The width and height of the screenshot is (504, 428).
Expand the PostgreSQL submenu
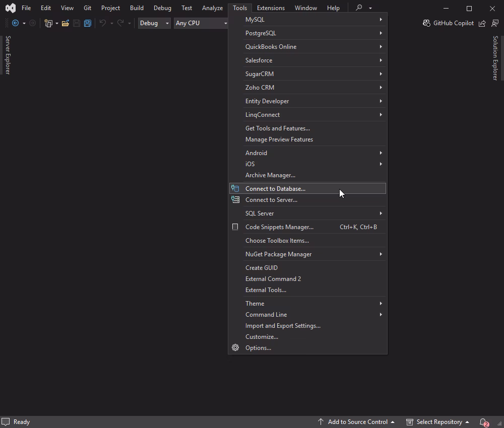coord(308,33)
